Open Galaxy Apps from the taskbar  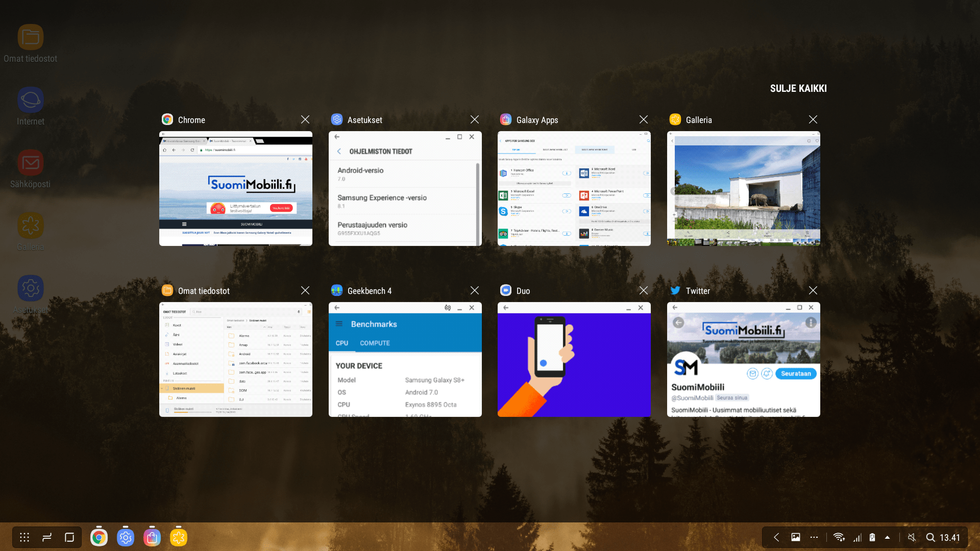click(152, 537)
